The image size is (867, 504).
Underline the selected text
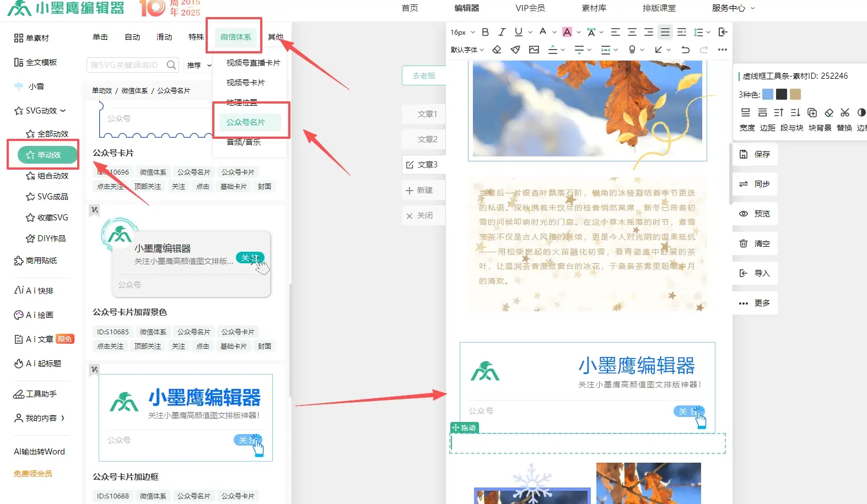tap(518, 32)
